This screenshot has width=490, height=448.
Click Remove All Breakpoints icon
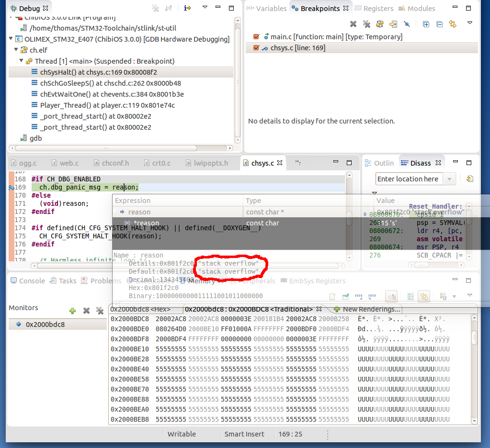[x=366, y=24]
